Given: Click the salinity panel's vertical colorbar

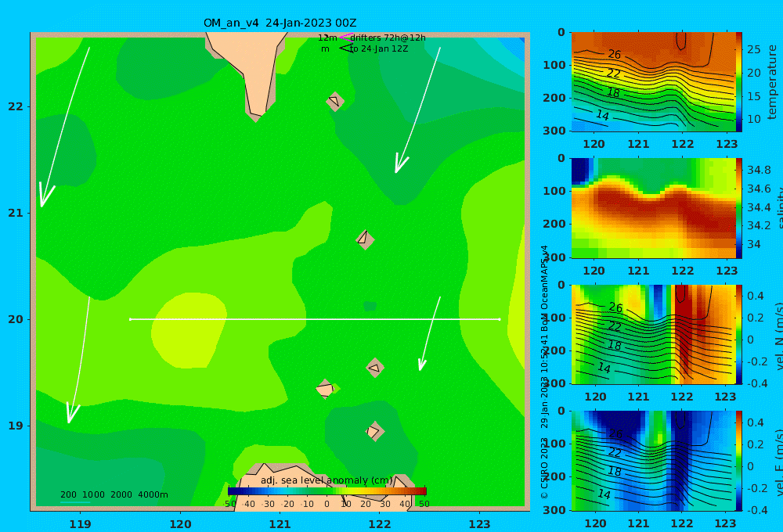Looking at the screenshot, I should (738, 208).
